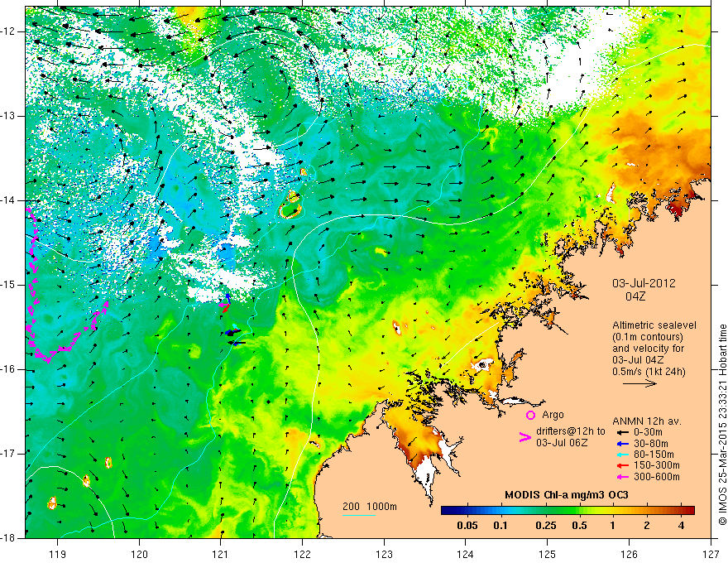Click latitude axis label -16
The height and width of the screenshot is (563, 728).
[x=8, y=369]
